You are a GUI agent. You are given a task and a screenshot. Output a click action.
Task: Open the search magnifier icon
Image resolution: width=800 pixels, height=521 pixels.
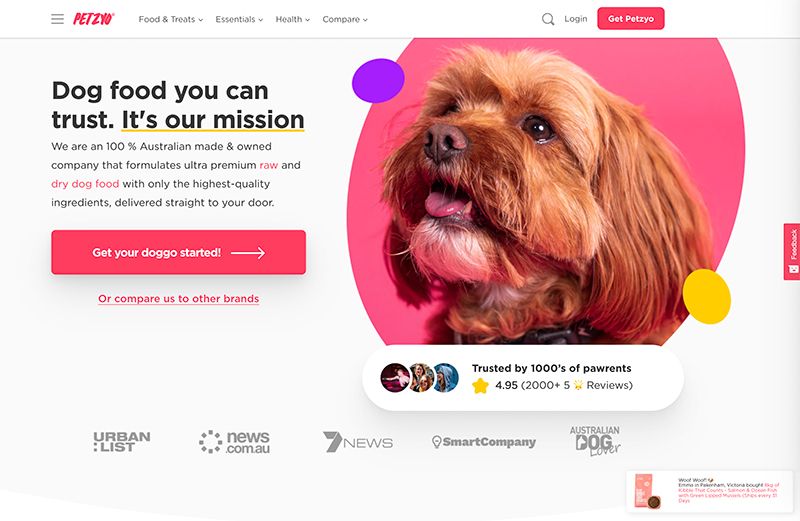548,19
